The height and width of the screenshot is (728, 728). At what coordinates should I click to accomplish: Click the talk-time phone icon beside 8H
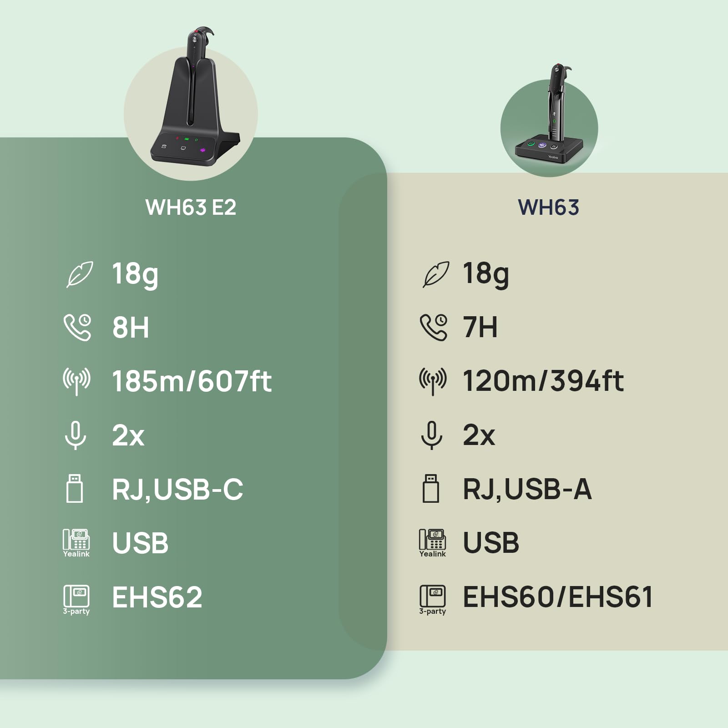click(77, 327)
